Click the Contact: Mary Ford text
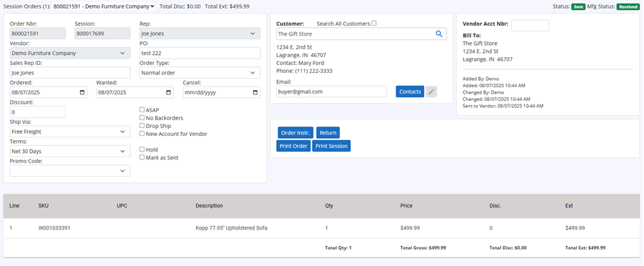Screen dimensions: 644x266 point(301,63)
